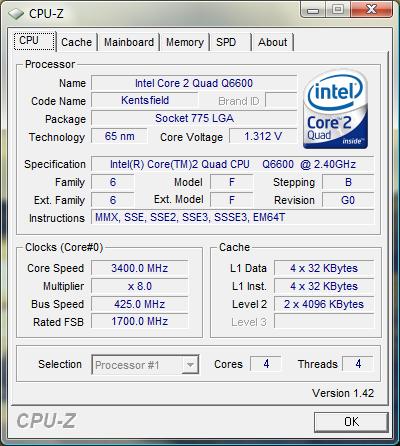Click the Socket 775 LGA package value
Image resolution: width=400 pixels, height=446 pixels.
pyautogui.click(x=194, y=118)
